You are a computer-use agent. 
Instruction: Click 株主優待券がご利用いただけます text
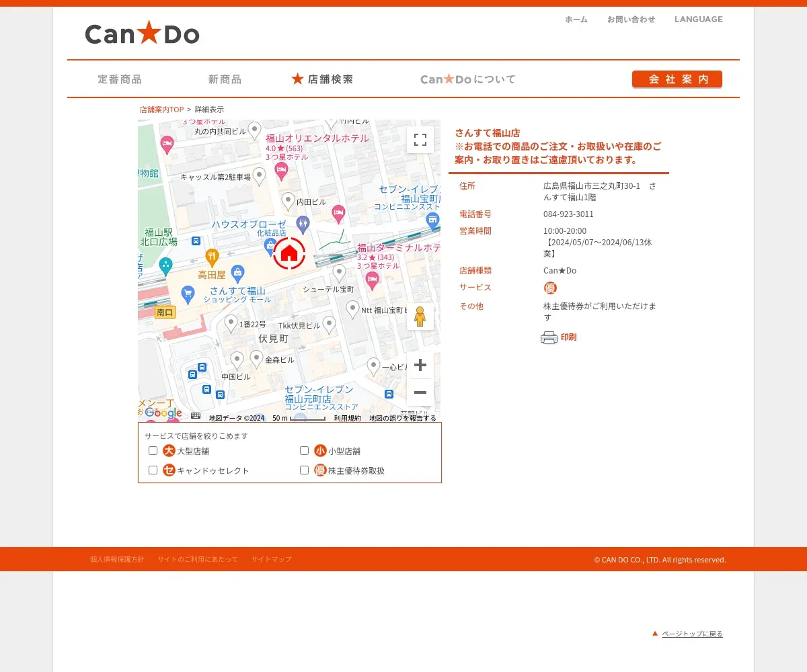[x=600, y=311]
